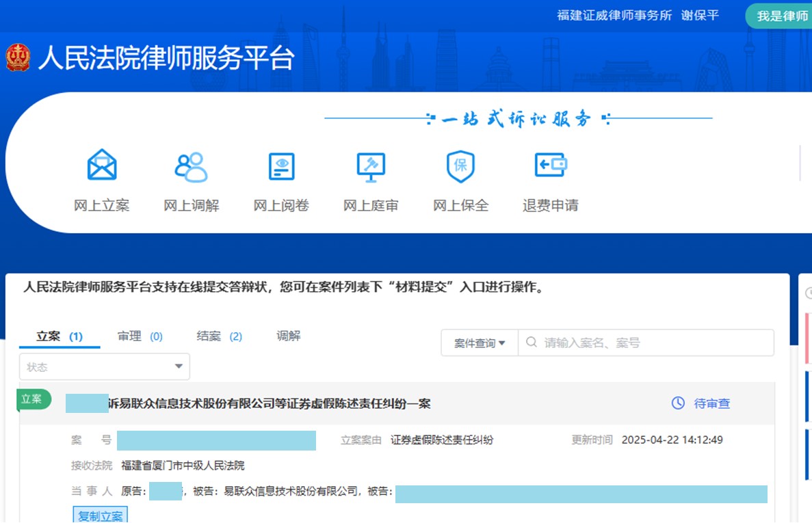Click the 复制立案 button
Screen dimensions: 812x523
coord(100,515)
